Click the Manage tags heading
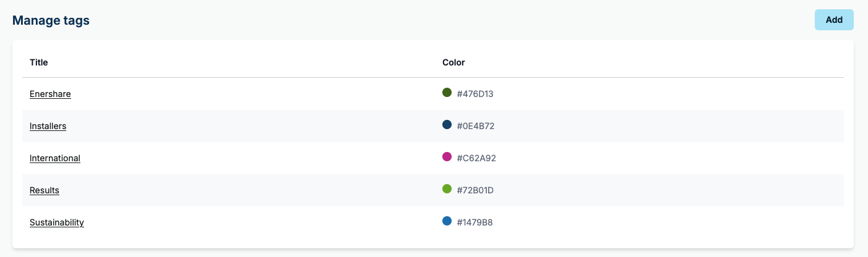This screenshot has width=868, height=257. [51, 20]
